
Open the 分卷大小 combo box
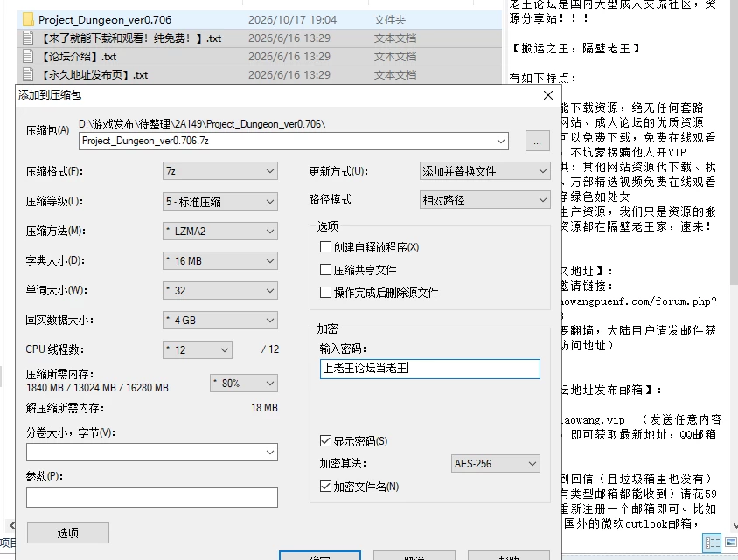(151, 453)
